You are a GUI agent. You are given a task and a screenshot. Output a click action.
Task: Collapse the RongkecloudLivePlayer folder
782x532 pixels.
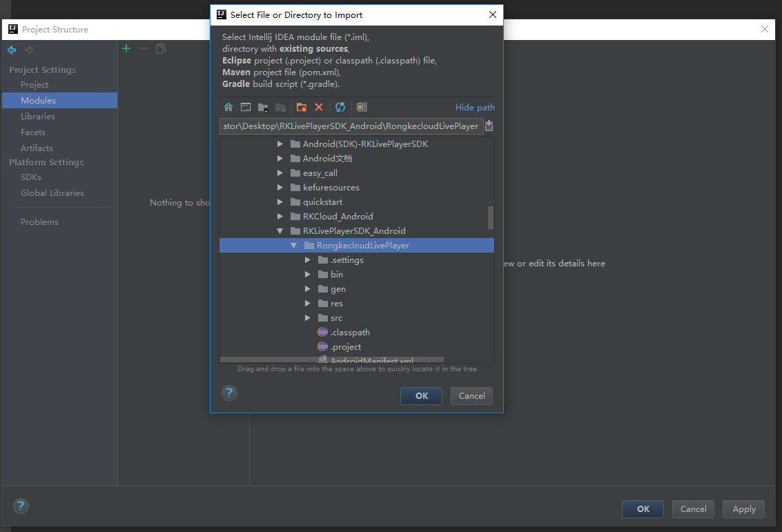coord(294,246)
